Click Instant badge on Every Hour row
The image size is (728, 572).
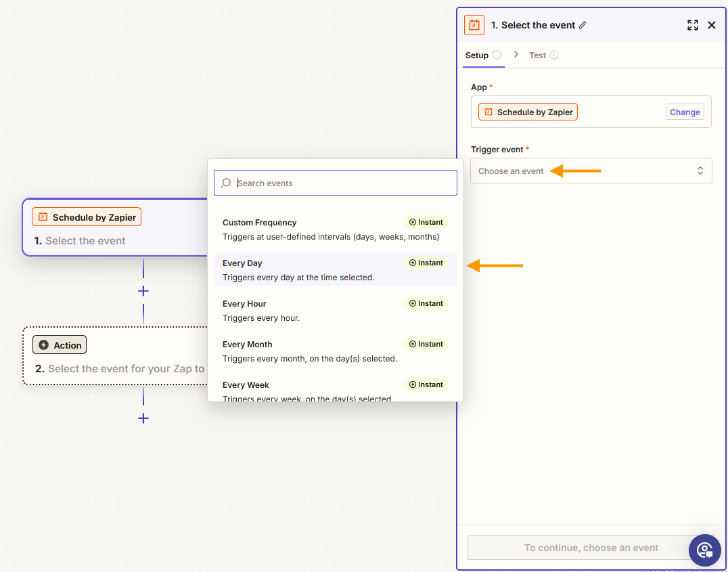point(426,303)
